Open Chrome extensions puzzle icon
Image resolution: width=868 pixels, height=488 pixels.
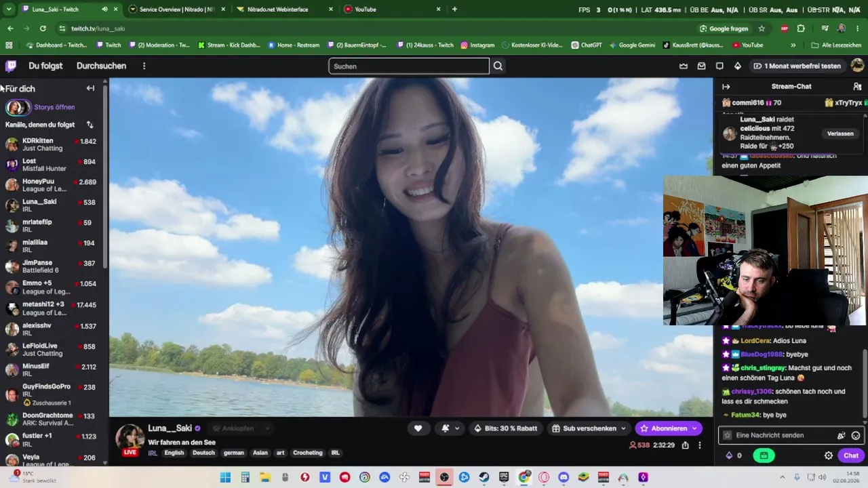[801, 28]
